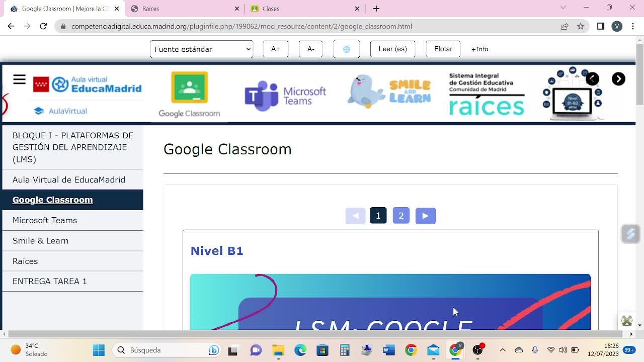This screenshot has height=362, width=644.
Task: Switch to the Raíces browser tab
Action: click(x=186, y=9)
